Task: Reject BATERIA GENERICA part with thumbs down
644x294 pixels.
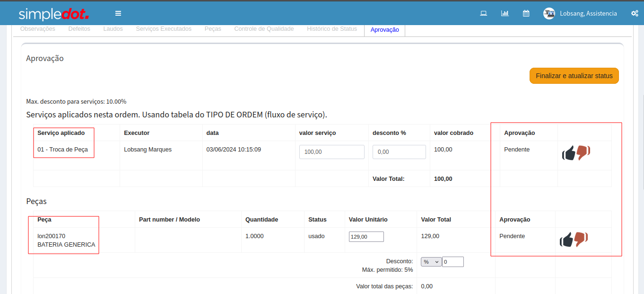Action: pyautogui.click(x=581, y=239)
